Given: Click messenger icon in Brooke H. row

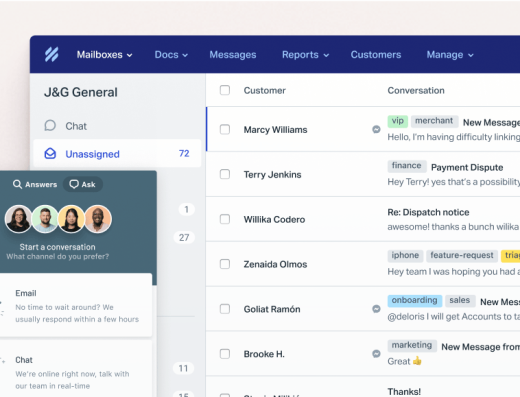Looking at the screenshot, I should [x=376, y=354].
